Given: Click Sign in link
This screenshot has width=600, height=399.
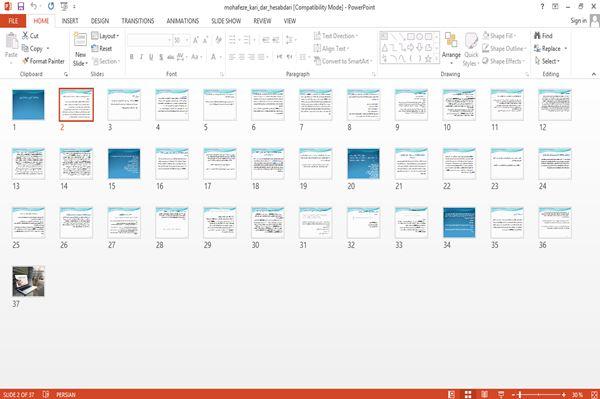Looking at the screenshot, I should tap(578, 21).
